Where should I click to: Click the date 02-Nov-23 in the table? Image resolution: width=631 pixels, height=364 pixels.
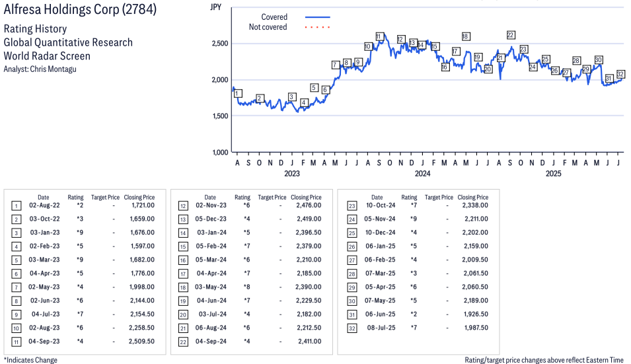pyautogui.click(x=211, y=205)
